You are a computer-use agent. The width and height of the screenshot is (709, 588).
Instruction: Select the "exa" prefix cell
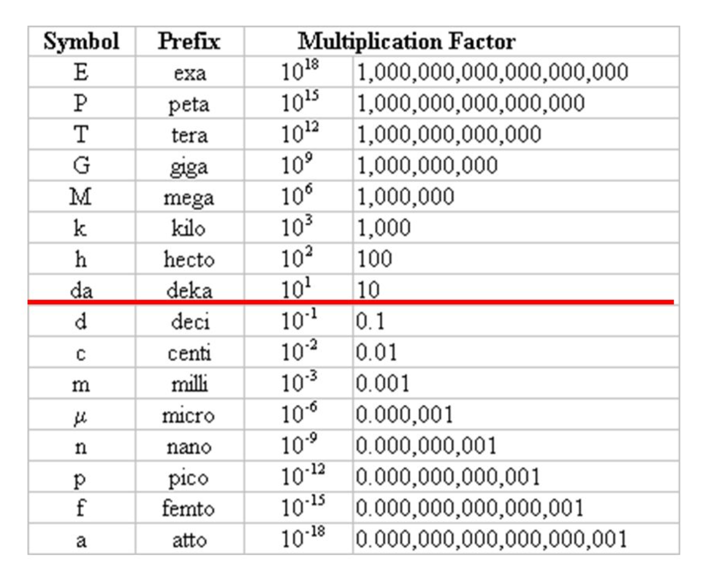(190, 73)
